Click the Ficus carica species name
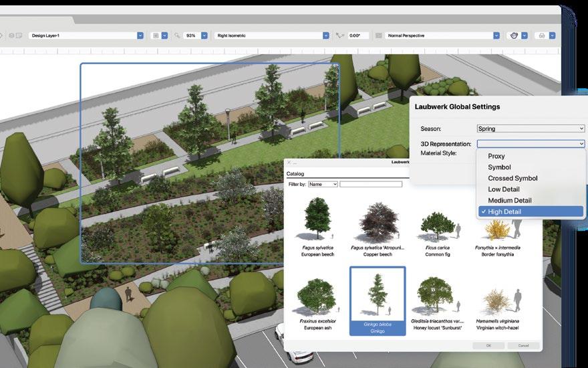 tap(437, 248)
